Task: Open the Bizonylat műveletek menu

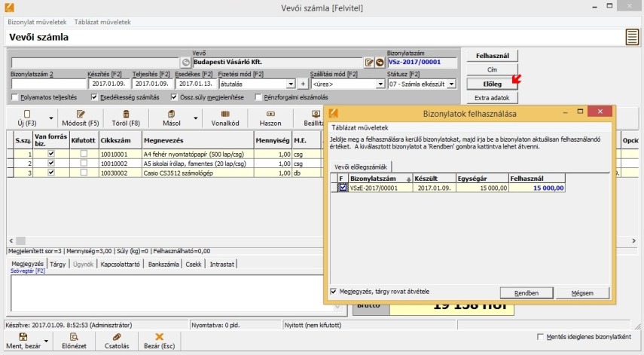Action: (37, 22)
